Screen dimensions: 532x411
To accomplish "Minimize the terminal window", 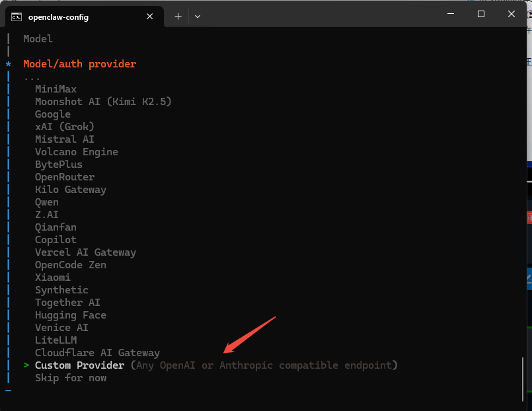I will click(451, 14).
